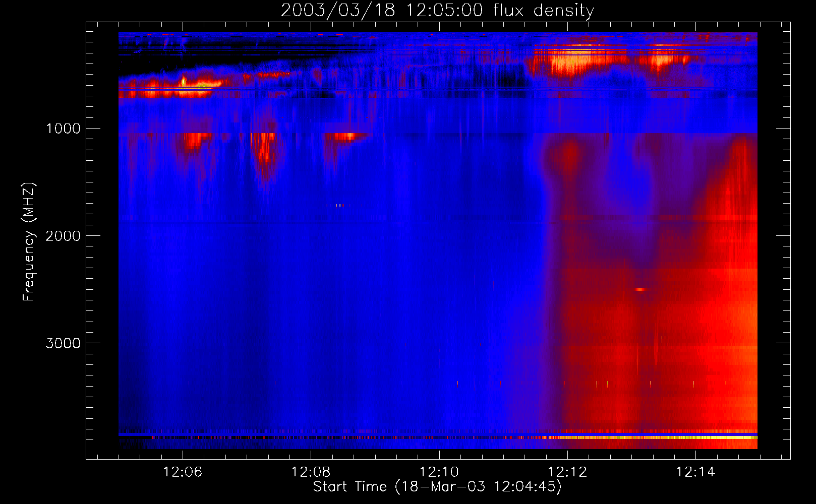Image resolution: width=816 pixels, height=504 pixels.
Task: Click the 3000 frequency tick label
Action: click(x=63, y=343)
